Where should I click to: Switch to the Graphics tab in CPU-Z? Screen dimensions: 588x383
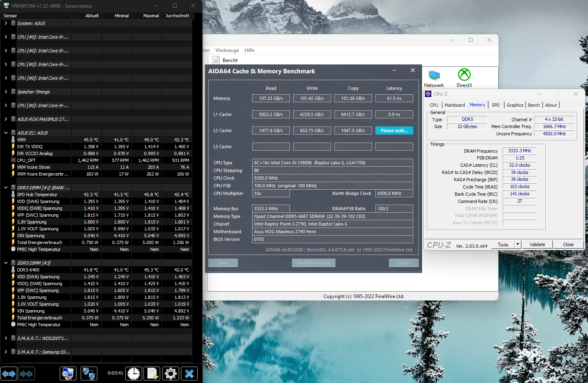515,105
